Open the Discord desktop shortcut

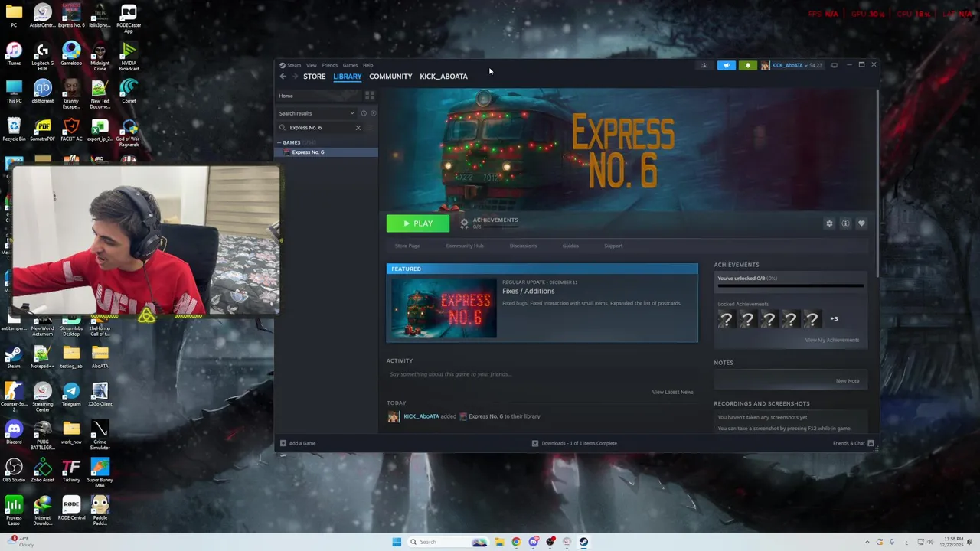point(14,432)
